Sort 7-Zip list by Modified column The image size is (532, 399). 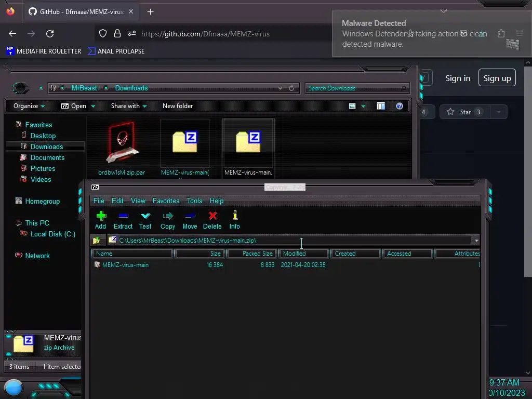[x=303, y=254]
